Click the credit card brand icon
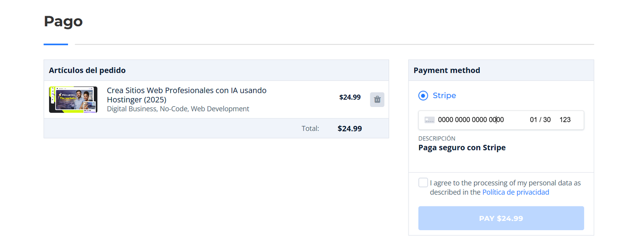The height and width of the screenshot is (241, 644). 429,120
